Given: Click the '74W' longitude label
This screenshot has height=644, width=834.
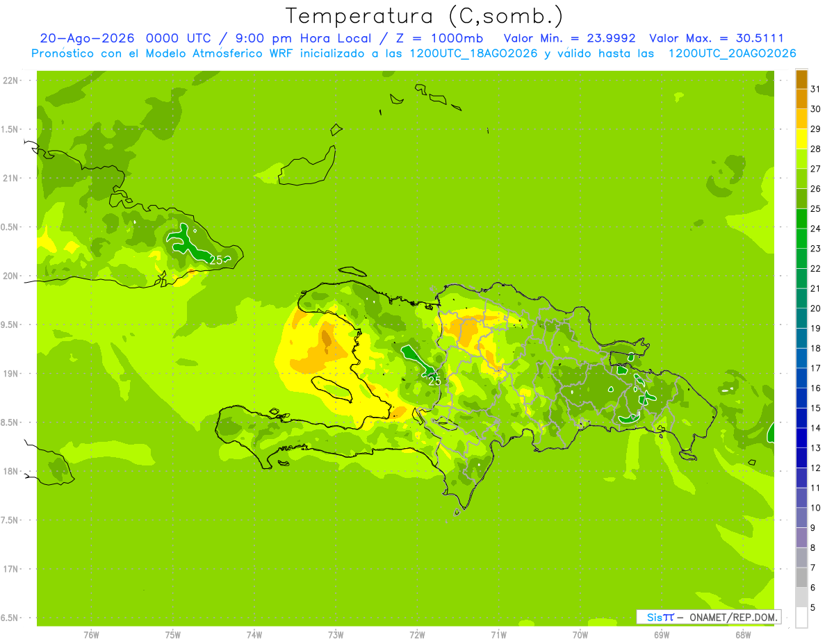Looking at the screenshot, I should pyautogui.click(x=254, y=634).
